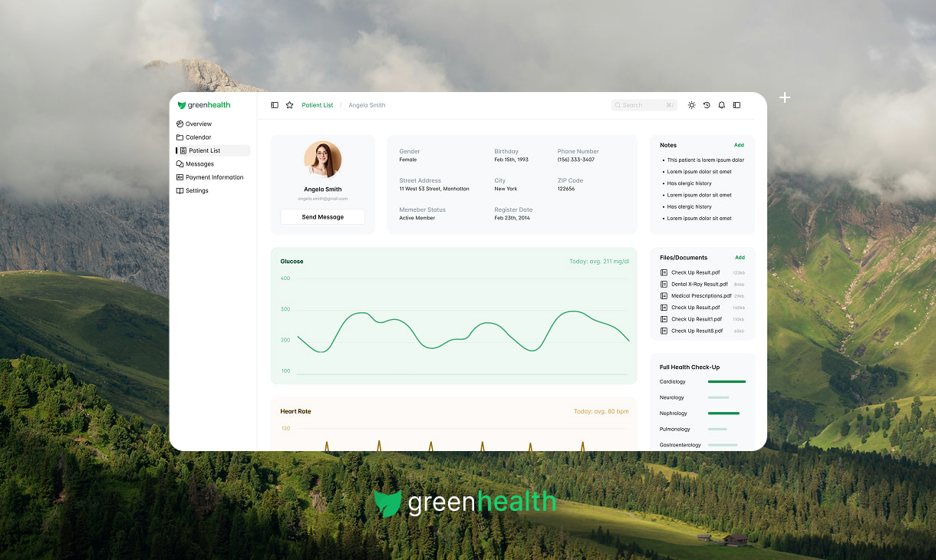Click the "Full Health Check-Up" heading
The image size is (936, 560).
coord(690,367)
